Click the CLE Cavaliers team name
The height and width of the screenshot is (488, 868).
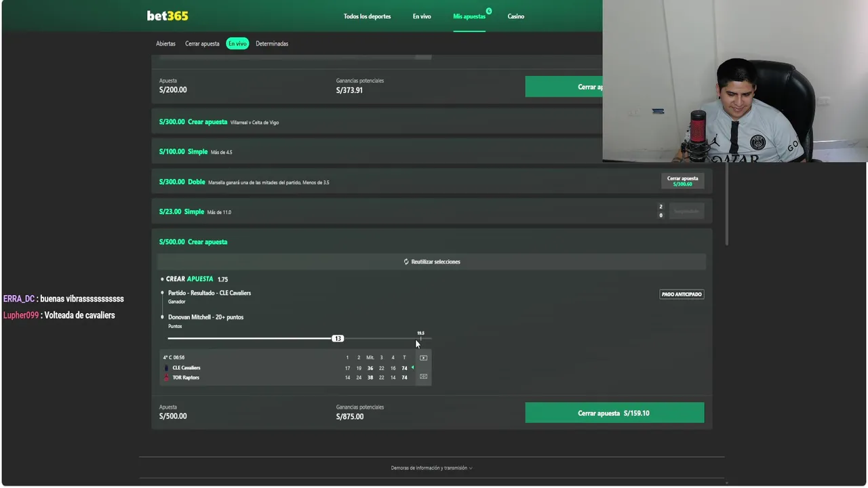click(186, 368)
